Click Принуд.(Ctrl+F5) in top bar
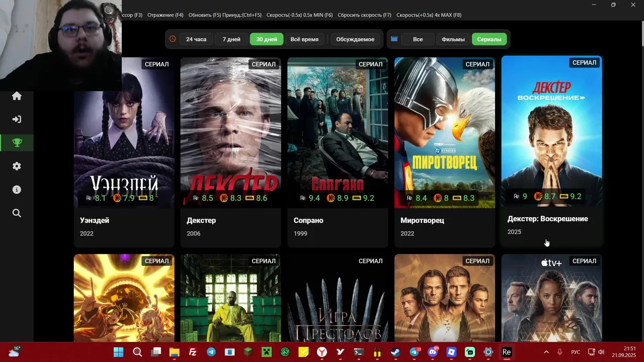The width and height of the screenshot is (644, 362). coord(242,15)
